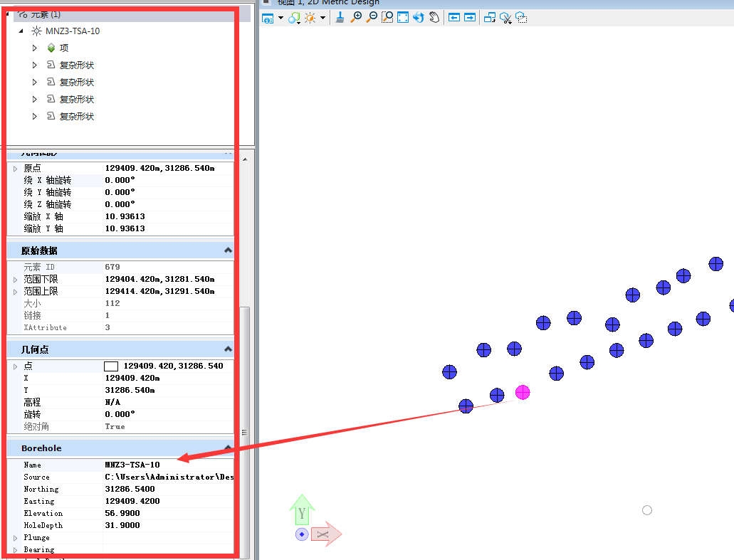Select the Rotate View tool
Viewport: 734px width, 560px height.
[419, 18]
